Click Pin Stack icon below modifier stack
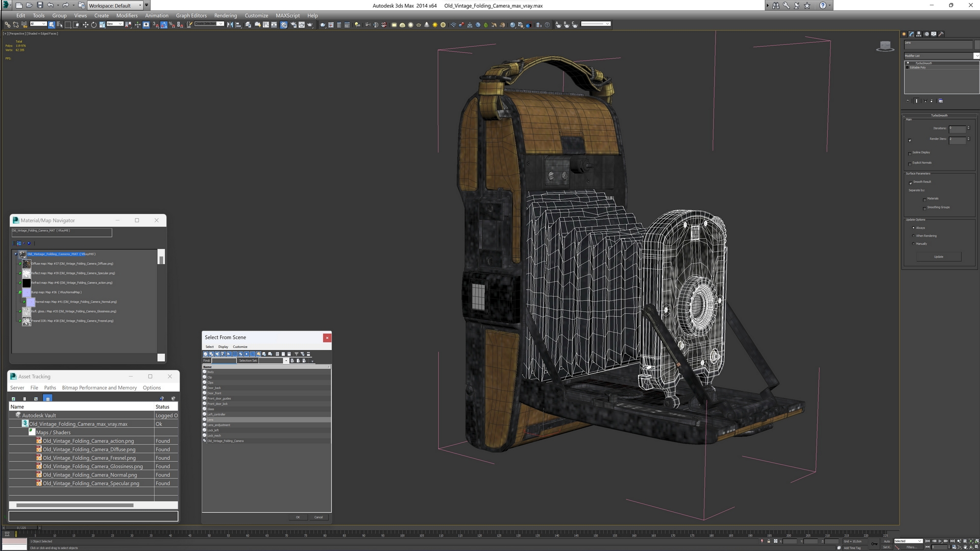This screenshot has height=551, width=980. tap(908, 101)
